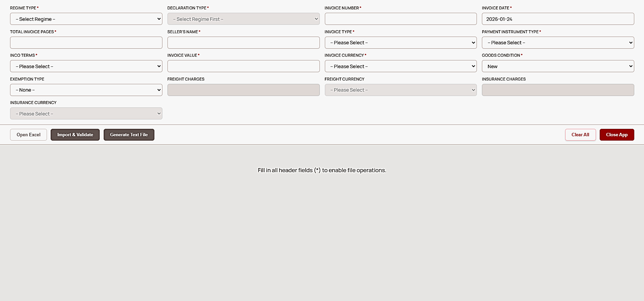Click the Declaration Type dropdown
The height and width of the screenshot is (301, 644).
tap(243, 19)
